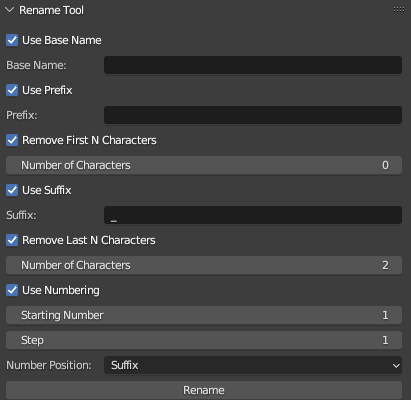Screen dimensions: 411x400
Task: Collapse the Rename Tool panel chevron
Action: 10,10
